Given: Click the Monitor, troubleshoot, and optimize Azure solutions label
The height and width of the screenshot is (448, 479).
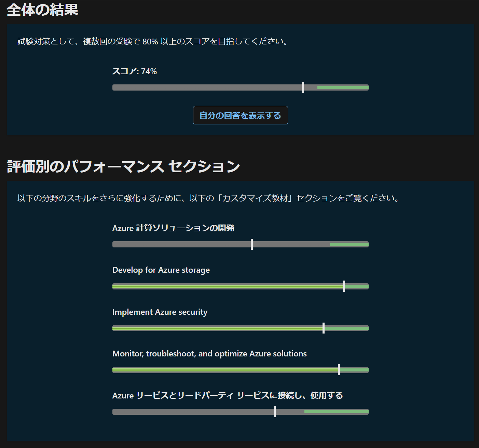Looking at the screenshot, I should click(209, 354).
